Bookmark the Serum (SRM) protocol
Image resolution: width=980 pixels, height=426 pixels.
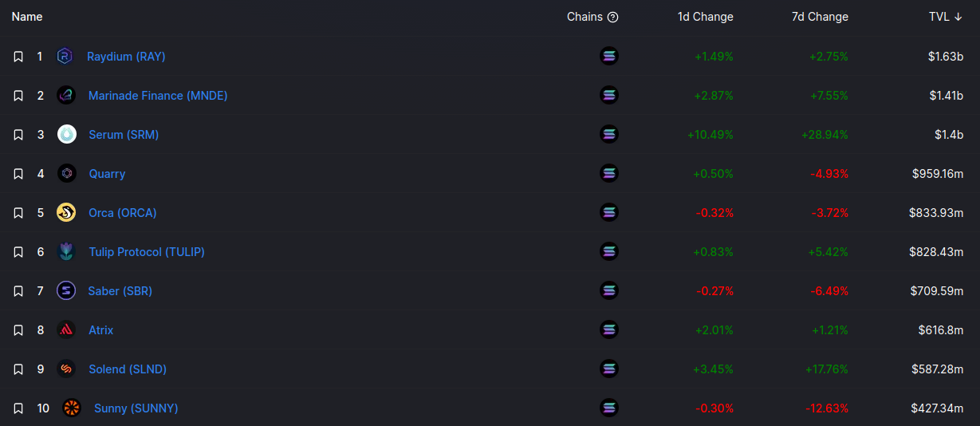(x=18, y=135)
